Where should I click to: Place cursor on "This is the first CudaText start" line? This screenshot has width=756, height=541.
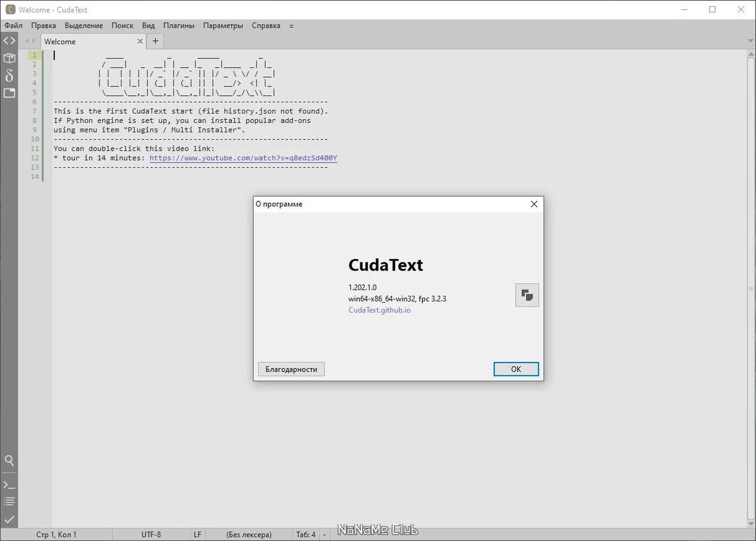click(191, 111)
